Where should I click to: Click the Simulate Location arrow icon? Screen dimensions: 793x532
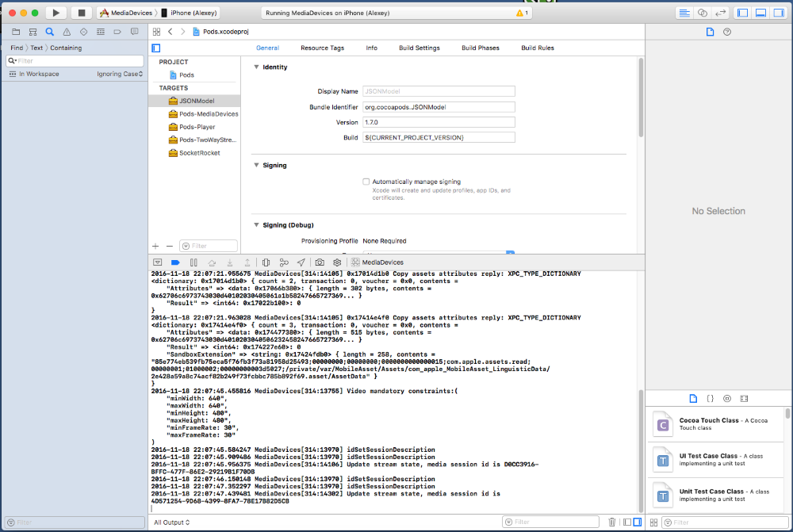(x=301, y=262)
